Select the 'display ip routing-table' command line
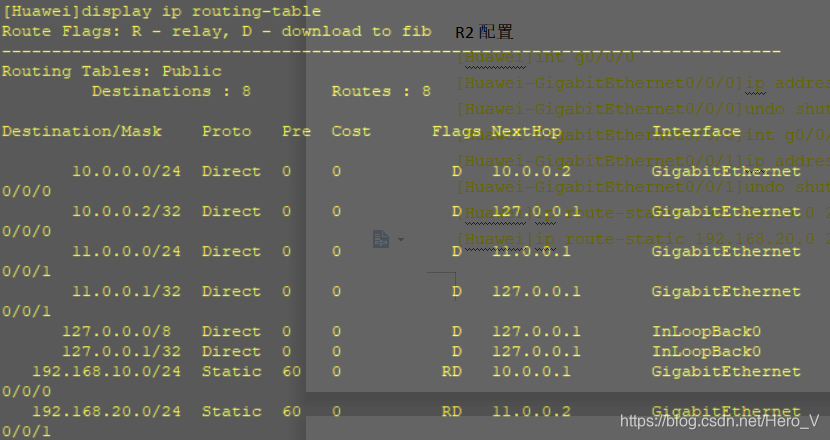 [161, 11]
